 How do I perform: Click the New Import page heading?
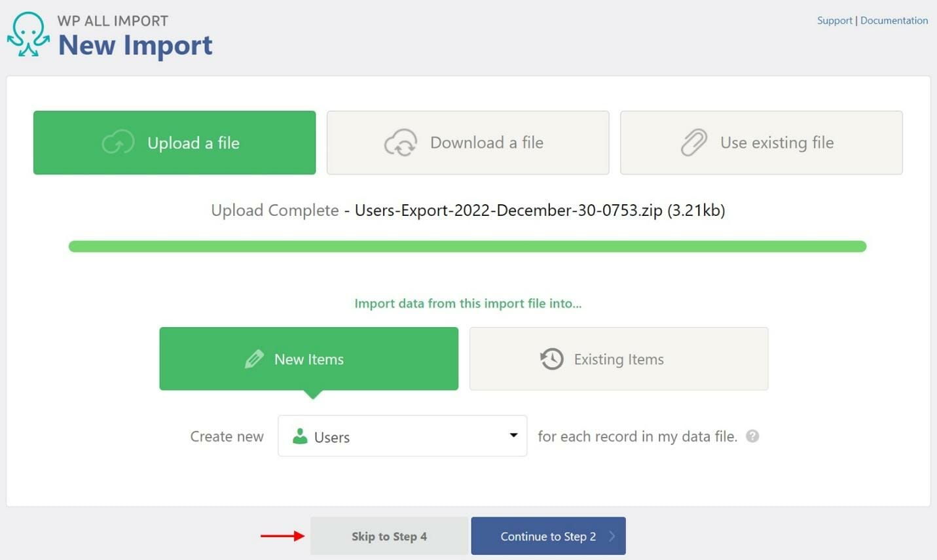(x=135, y=45)
